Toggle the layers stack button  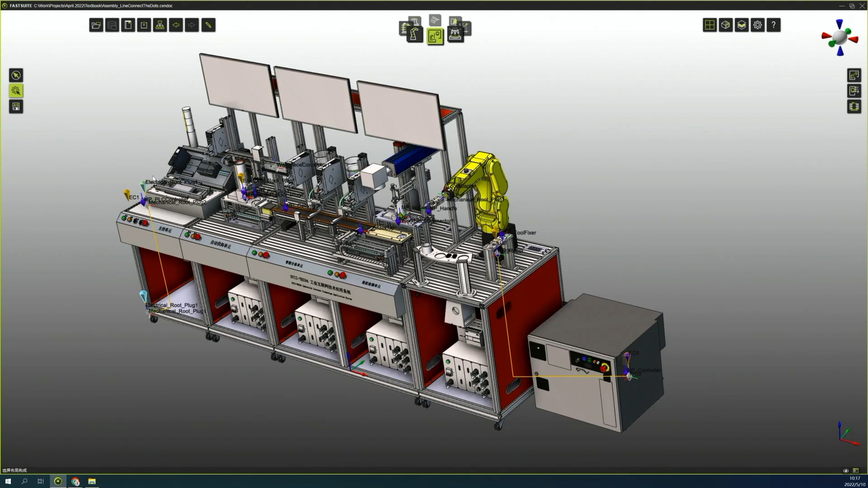click(x=741, y=25)
